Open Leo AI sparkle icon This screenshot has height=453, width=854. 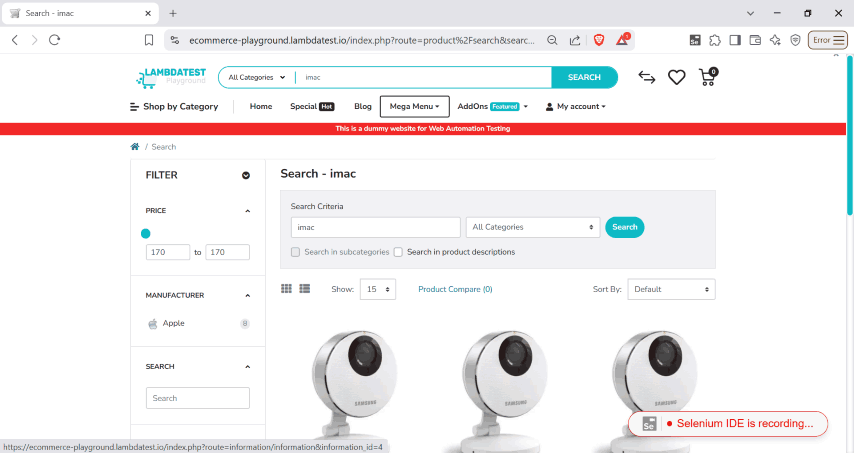coord(775,40)
